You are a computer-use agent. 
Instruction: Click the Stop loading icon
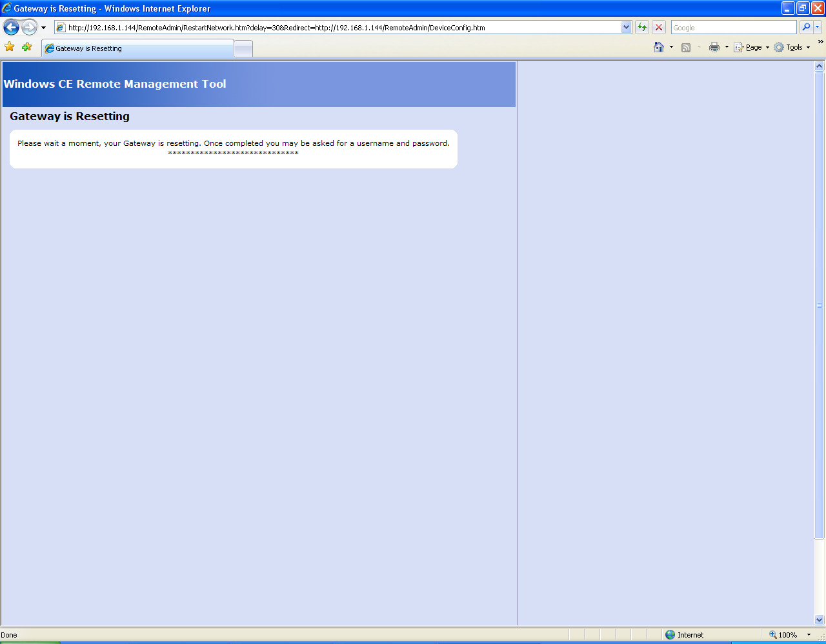(x=659, y=27)
